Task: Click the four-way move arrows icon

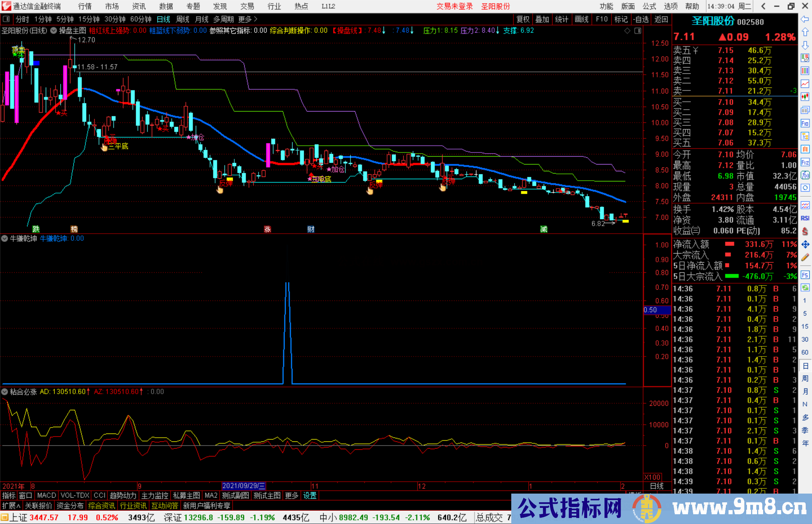Action: pos(805,245)
